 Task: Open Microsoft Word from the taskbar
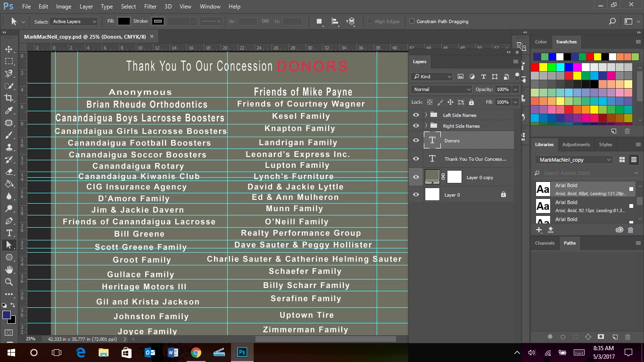(x=173, y=352)
